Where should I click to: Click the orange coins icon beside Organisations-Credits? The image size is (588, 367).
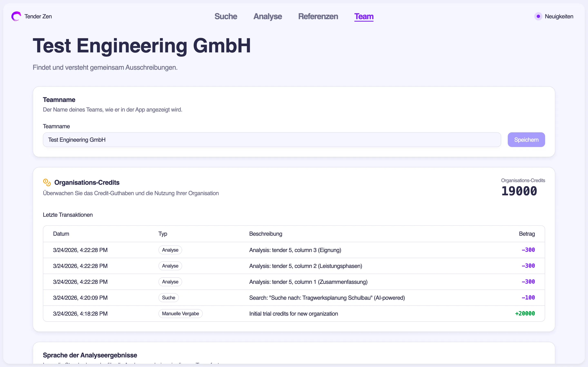coord(47,182)
